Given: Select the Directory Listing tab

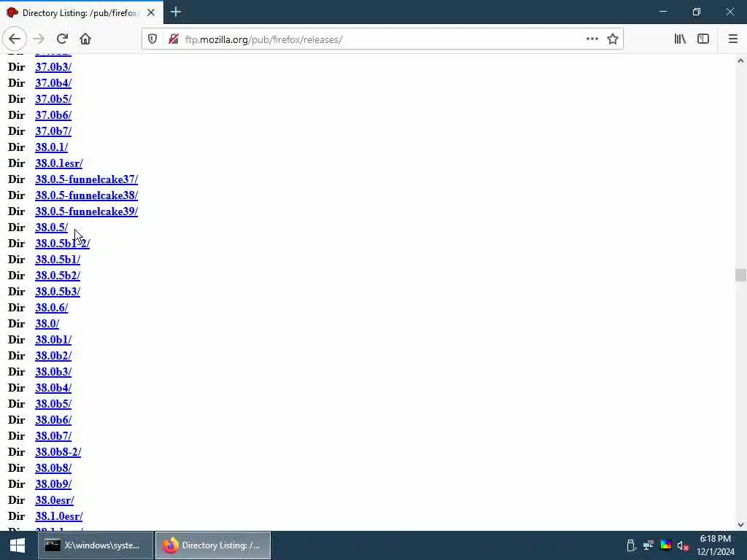Looking at the screenshot, I should (x=82, y=12).
